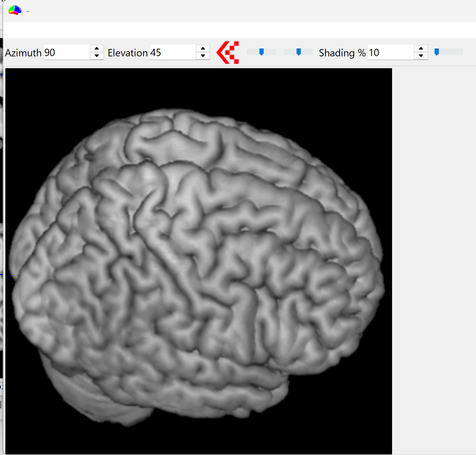
Task: Decrease Elevation with the down arrow
Action: pos(203,56)
